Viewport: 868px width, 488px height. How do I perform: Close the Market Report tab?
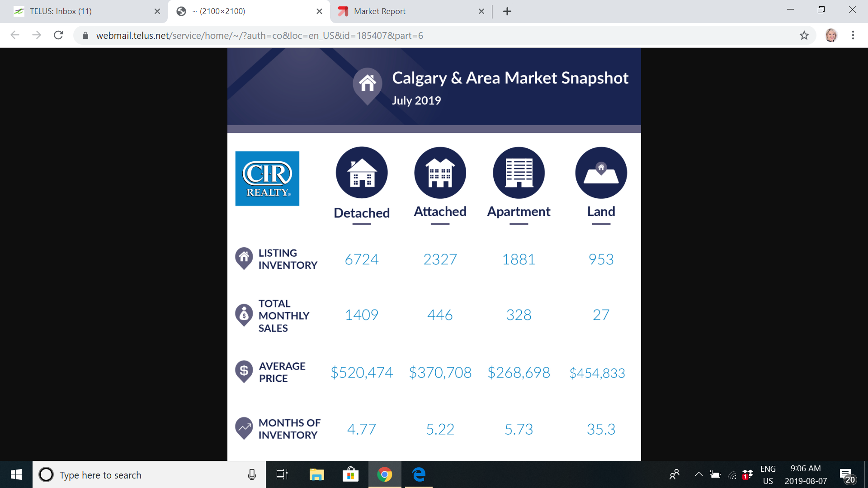481,11
